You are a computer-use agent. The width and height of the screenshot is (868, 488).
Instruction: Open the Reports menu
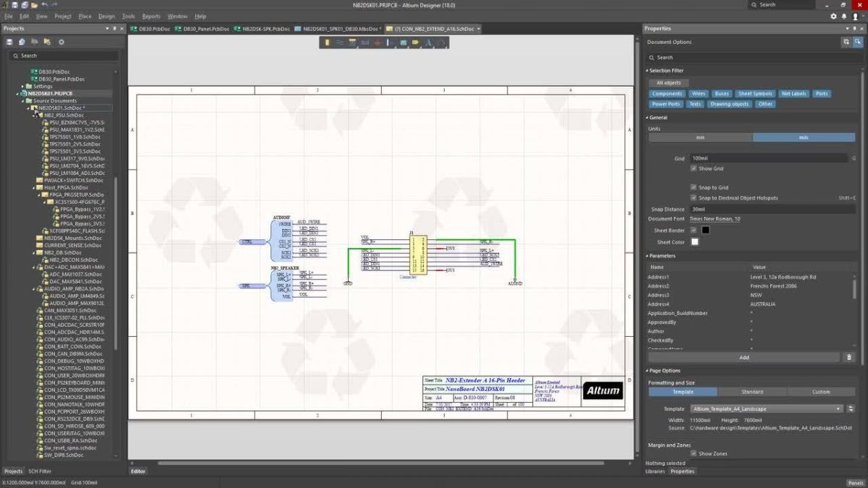pos(151,16)
